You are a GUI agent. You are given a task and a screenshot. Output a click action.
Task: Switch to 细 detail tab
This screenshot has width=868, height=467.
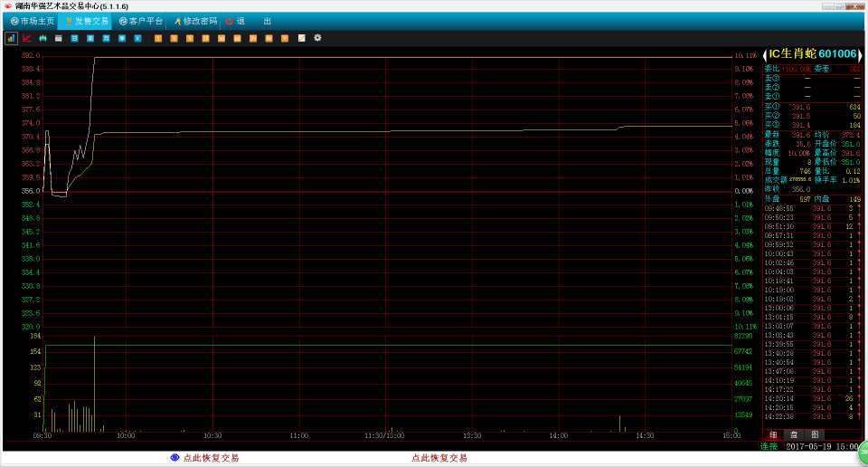pos(773,435)
